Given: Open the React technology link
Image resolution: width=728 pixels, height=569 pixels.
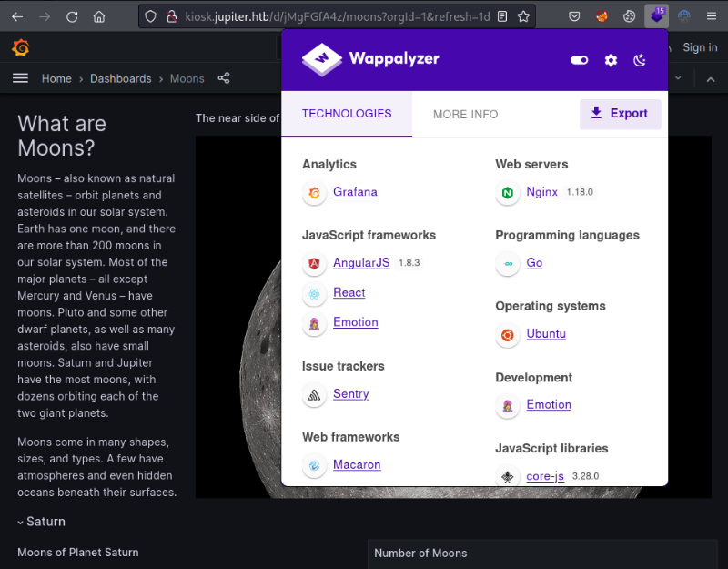Looking at the screenshot, I should pyautogui.click(x=349, y=292).
